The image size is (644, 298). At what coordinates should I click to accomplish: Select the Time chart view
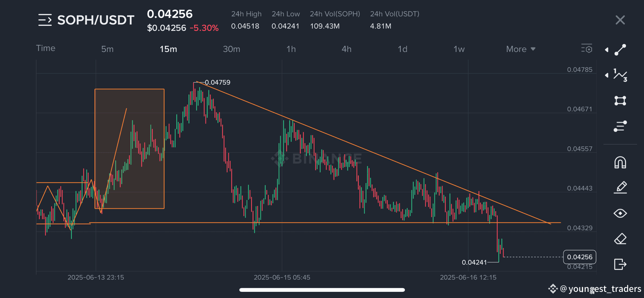point(46,48)
